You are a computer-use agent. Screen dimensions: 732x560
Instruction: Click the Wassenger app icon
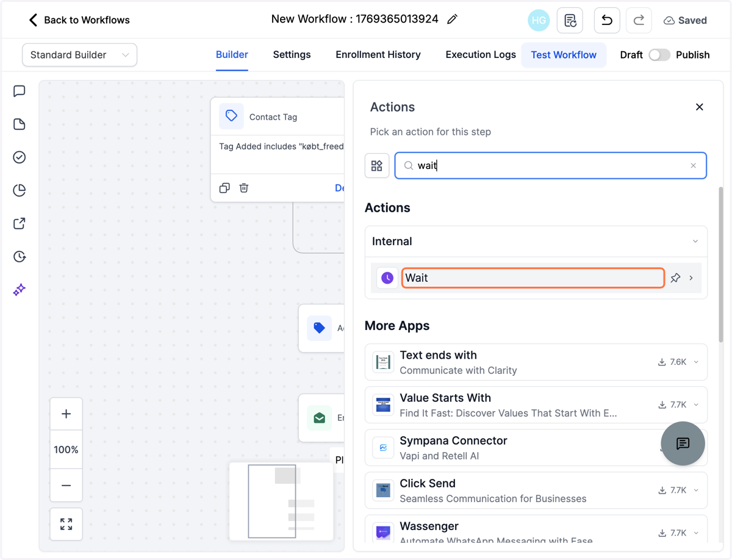point(383,533)
